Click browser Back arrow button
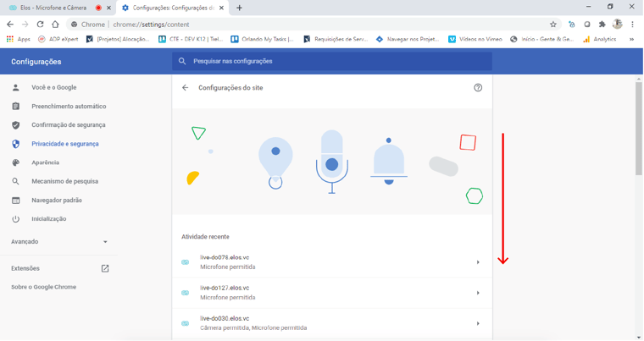 [x=10, y=25]
